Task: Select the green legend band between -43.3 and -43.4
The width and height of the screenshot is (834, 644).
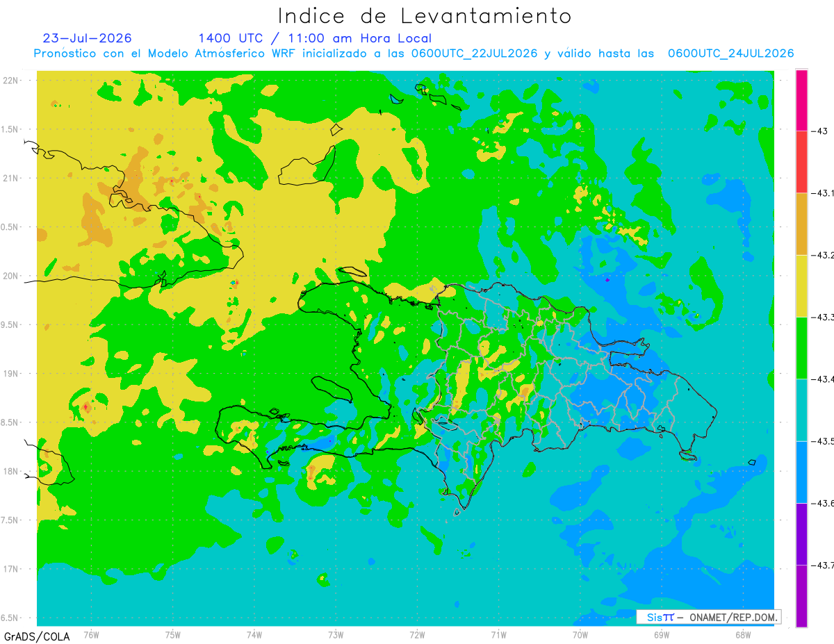Action: [801, 347]
